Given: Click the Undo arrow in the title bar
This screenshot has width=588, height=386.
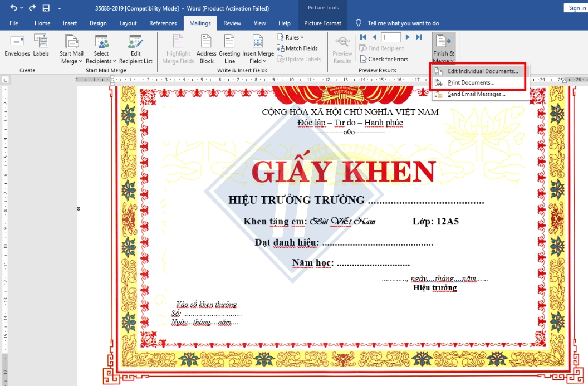Looking at the screenshot, I should tap(13, 8).
